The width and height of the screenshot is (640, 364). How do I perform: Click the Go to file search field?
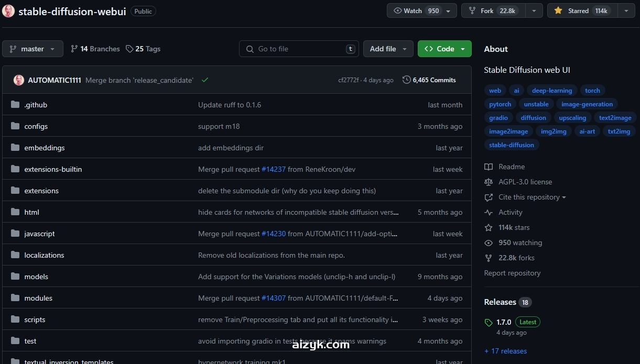299,49
